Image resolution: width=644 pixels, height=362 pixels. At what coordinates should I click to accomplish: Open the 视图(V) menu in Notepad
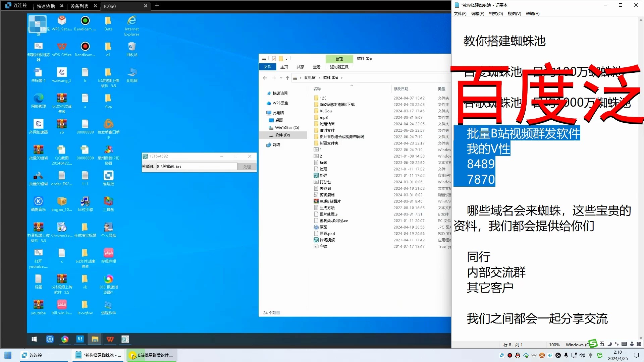pyautogui.click(x=514, y=14)
